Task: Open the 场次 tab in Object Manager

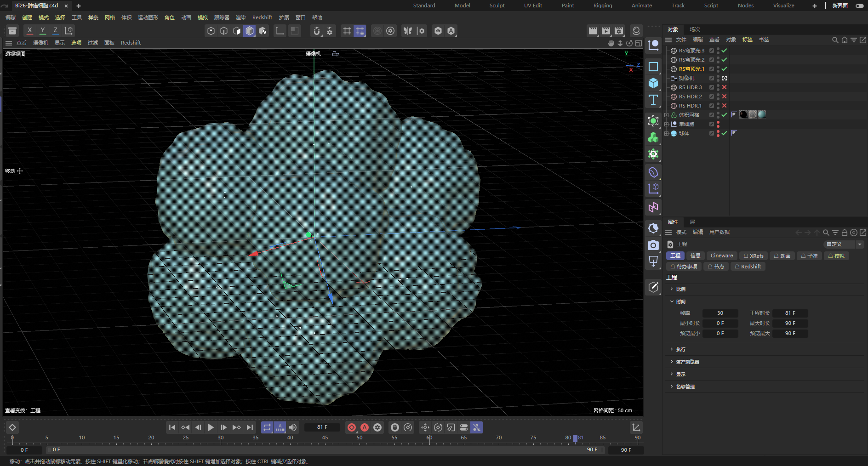Action: click(x=695, y=29)
